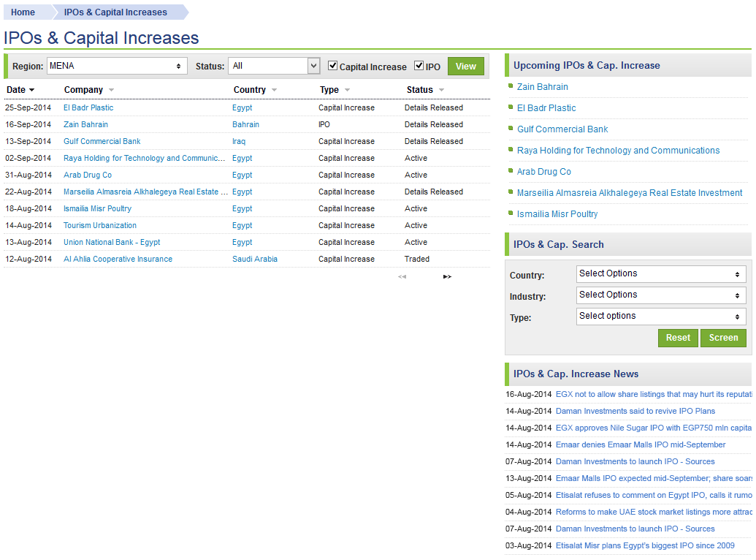
Task: Open Arab Drug Co in Upcoming list
Action: click(544, 172)
